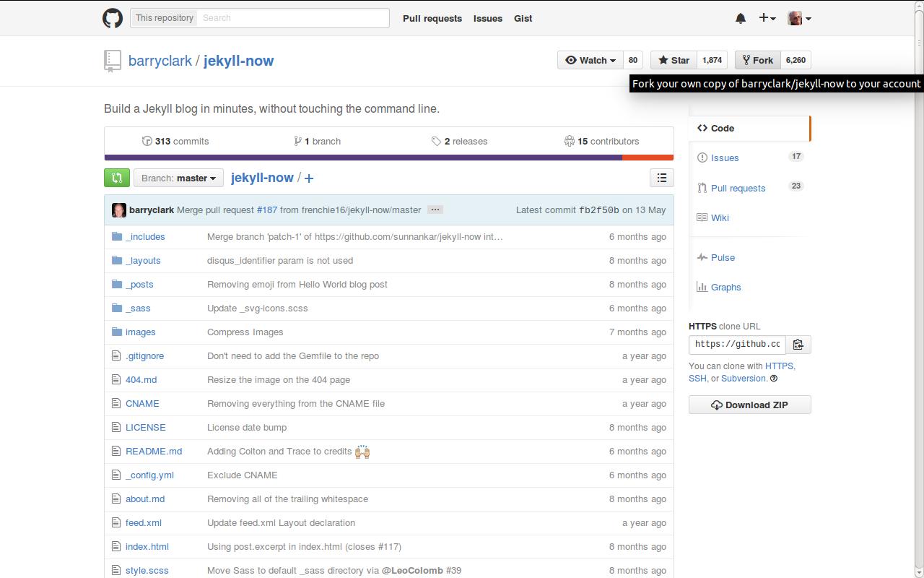Screen dimensions: 924x578
Task: Open the create new dropdown in the header
Action: point(767,18)
